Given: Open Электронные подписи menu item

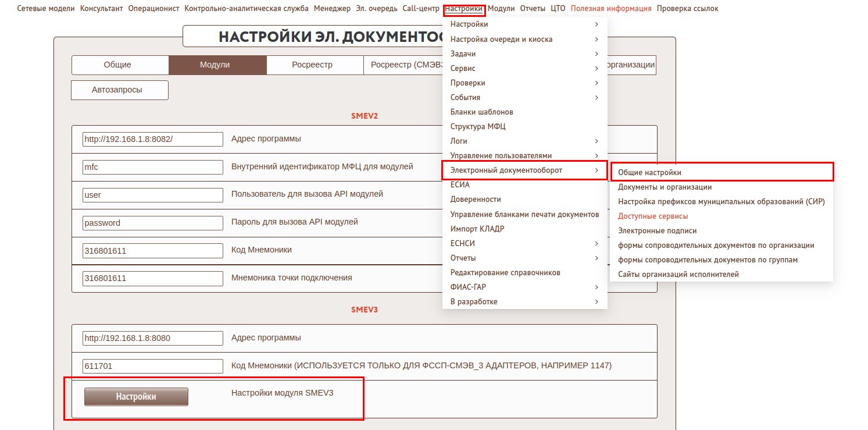Looking at the screenshot, I should pyautogui.click(x=657, y=231).
